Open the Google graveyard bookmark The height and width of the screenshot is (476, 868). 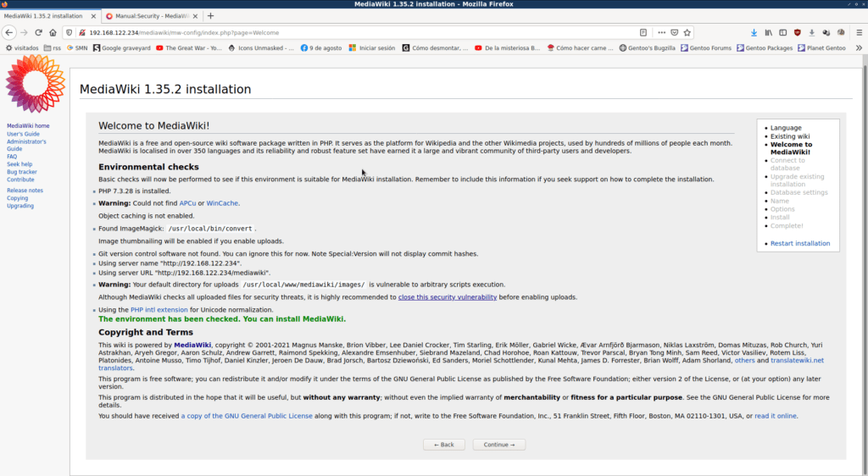121,48
